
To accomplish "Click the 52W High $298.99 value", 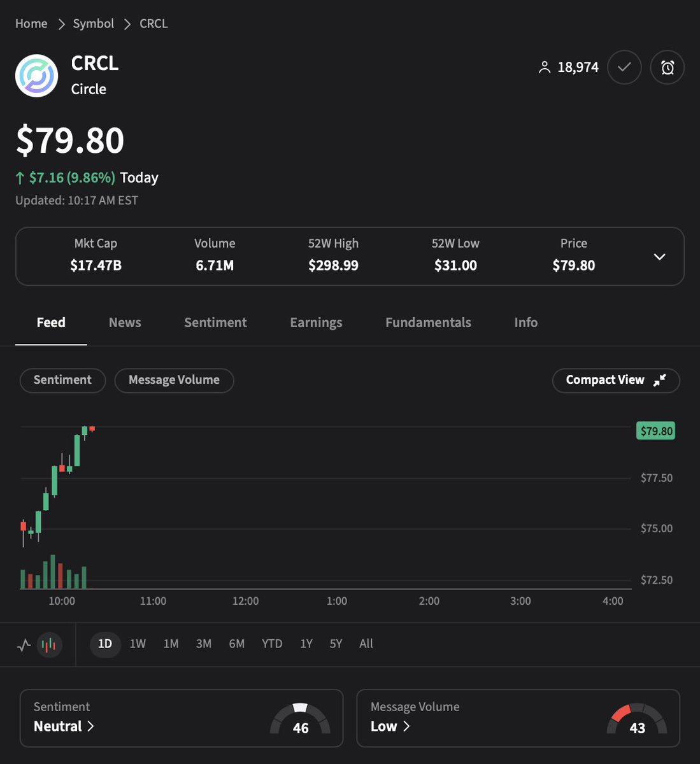I will [x=333, y=265].
